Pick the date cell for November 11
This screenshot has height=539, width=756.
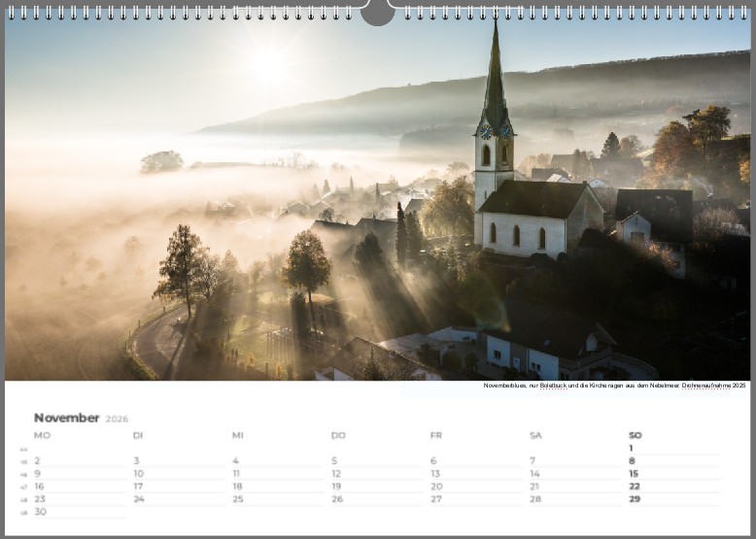(x=237, y=474)
